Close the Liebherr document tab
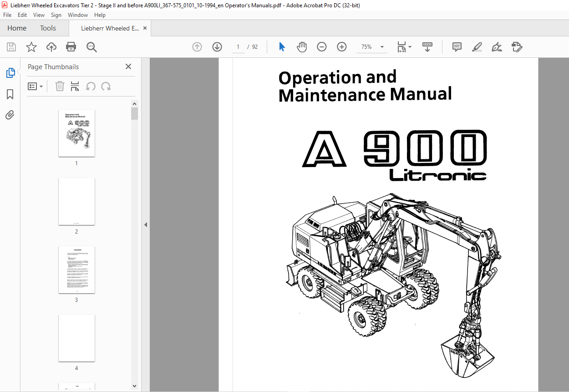The height and width of the screenshot is (392, 569). pyautogui.click(x=145, y=28)
